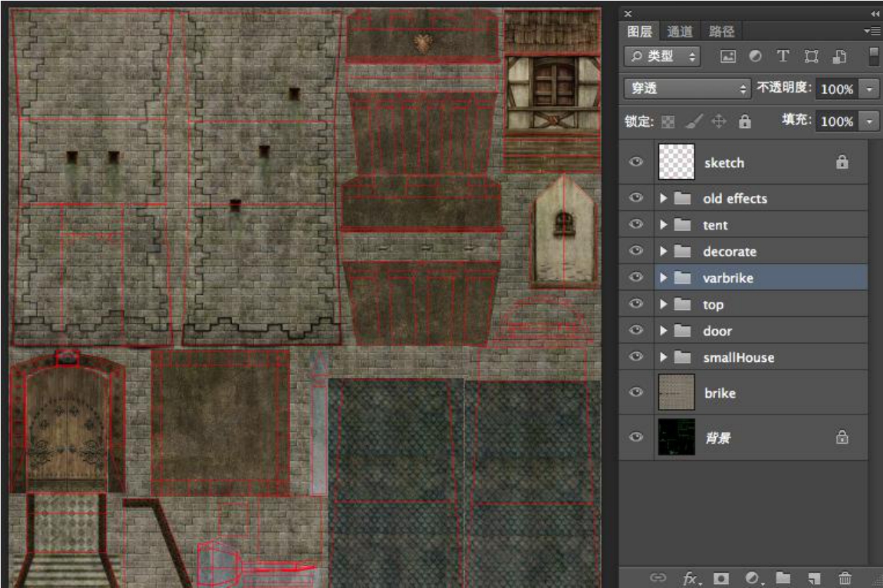Image resolution: width=883 pixels, height=588 pixels.
Task: Hide the brike layer
Action: (636, 392)
